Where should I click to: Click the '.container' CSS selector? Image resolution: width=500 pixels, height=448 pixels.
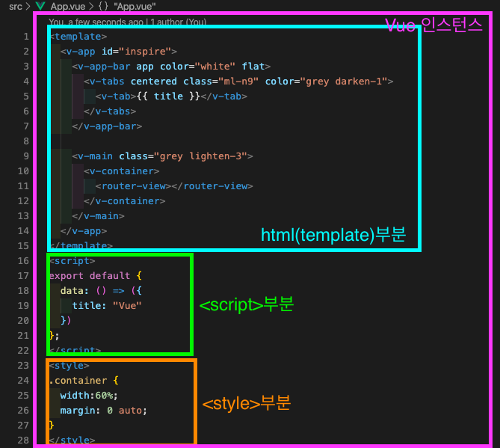coord(78,381)
